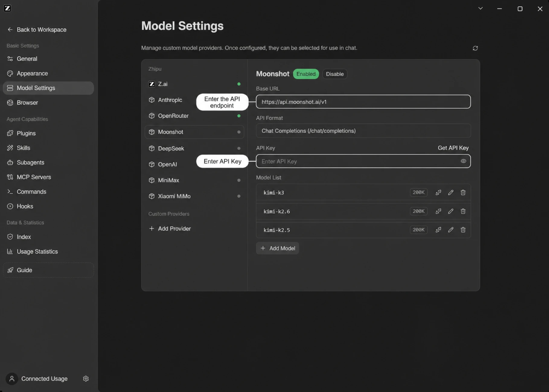Delete the kimi-k2.5 model
This screenshot has width=549, height=392.
463,230
